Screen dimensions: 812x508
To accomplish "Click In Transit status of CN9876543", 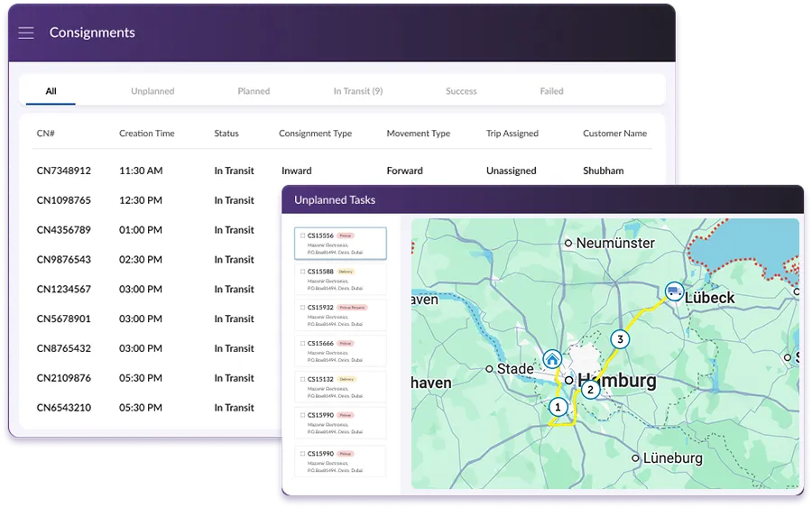I will (x=234, y=260).
